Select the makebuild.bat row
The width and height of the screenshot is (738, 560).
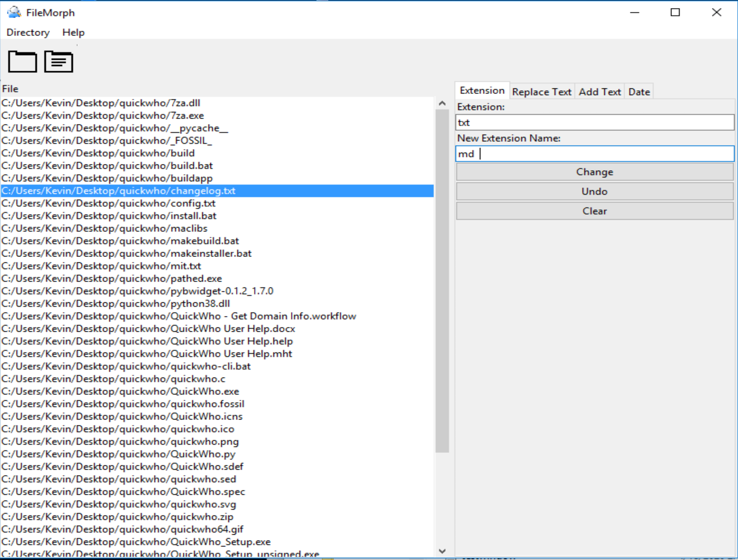pos(217,241)
